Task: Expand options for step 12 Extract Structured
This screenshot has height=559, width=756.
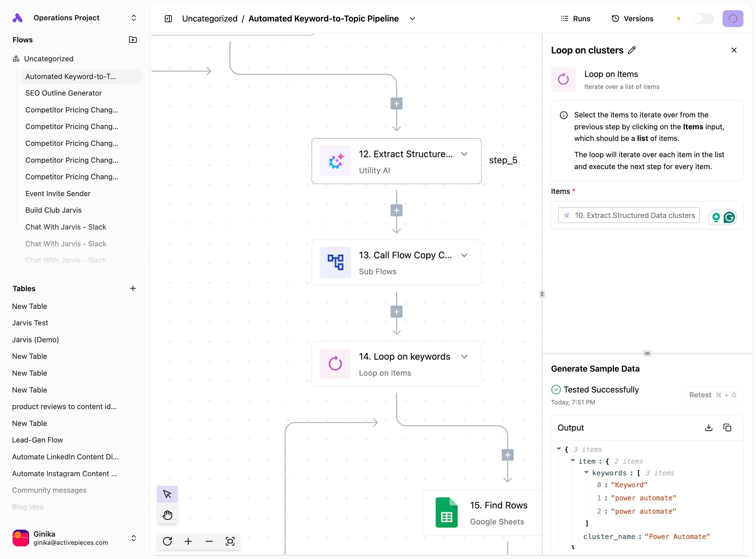Action: coord(464,154)
